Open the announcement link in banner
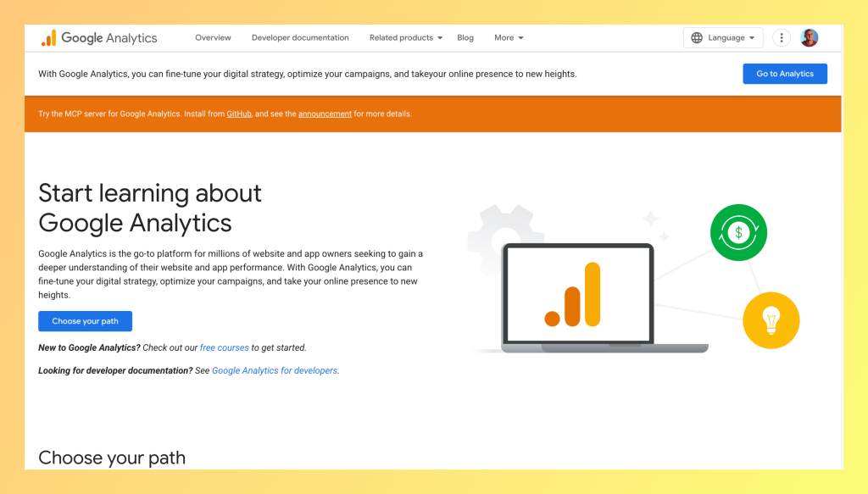Image resolution: width=868 pixels, height=494 pixels. 325,114
